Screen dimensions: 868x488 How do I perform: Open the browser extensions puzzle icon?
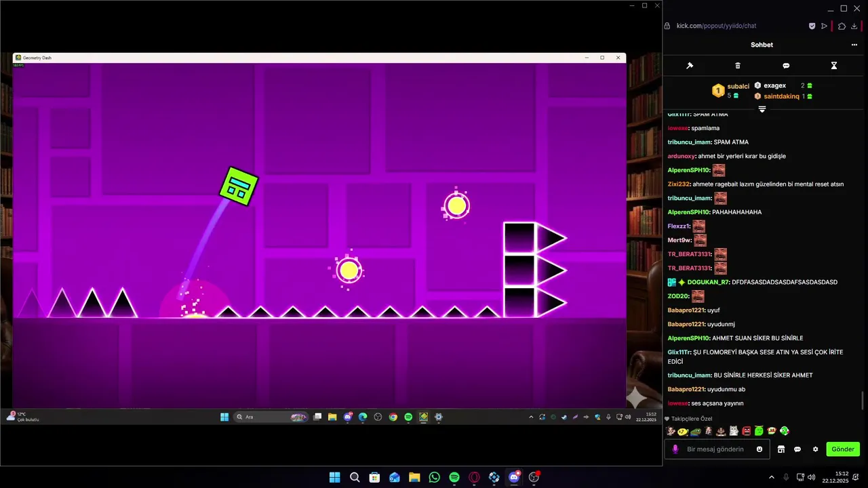click(842, 26)
